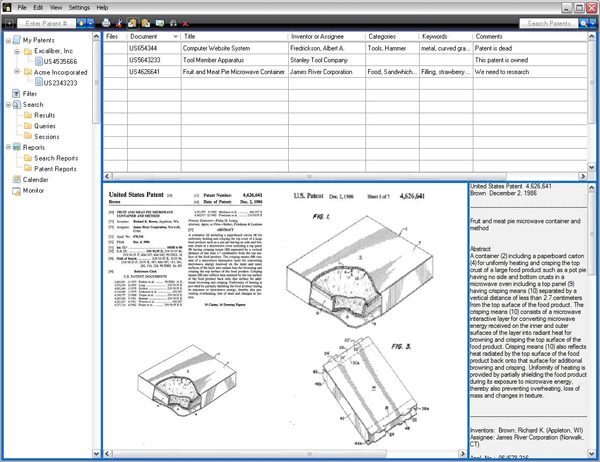Open the File menu
600x462 pixels.
(x=22, y=7)
